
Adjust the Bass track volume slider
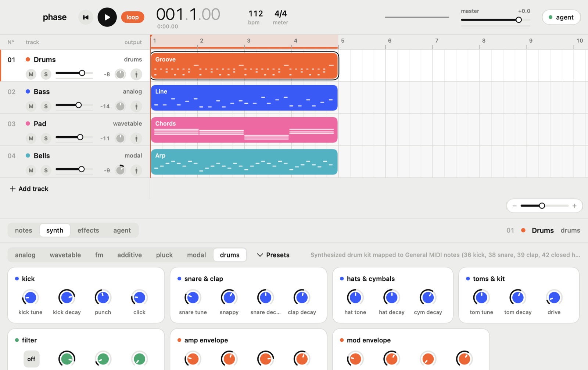pos(74,105)
